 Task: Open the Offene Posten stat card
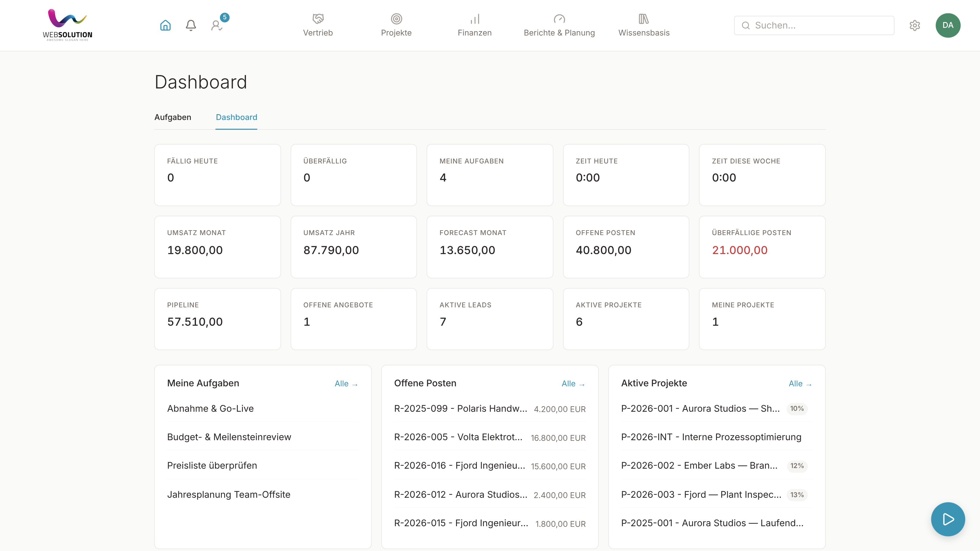click(626, 247)
